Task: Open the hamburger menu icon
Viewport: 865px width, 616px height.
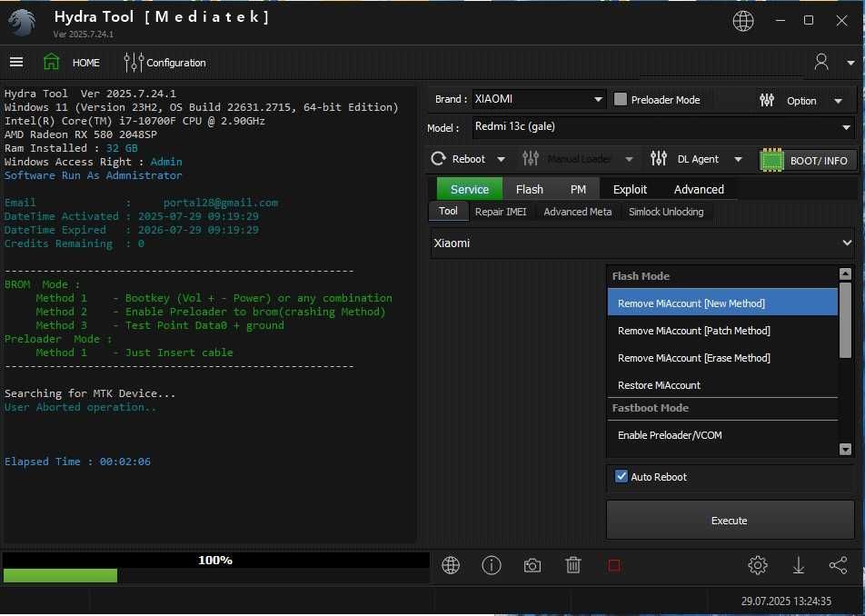Action: (x=16, y=62)
